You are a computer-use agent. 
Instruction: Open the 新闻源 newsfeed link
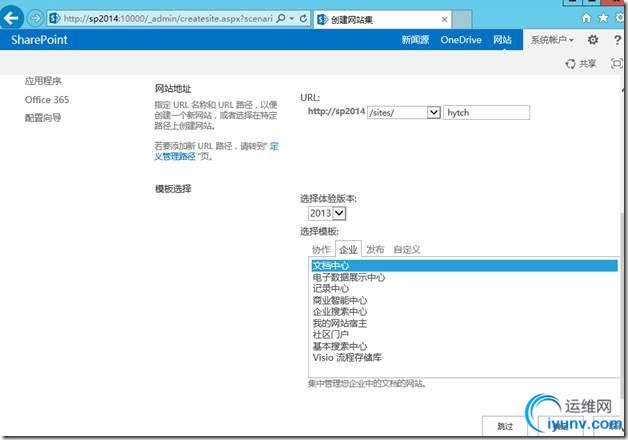pyautogui.click(x=415, y=40)
